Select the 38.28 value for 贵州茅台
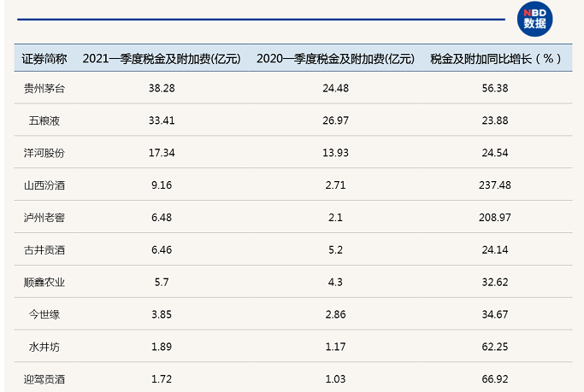The height and width of the screenshot is (392, 584). 162,89
